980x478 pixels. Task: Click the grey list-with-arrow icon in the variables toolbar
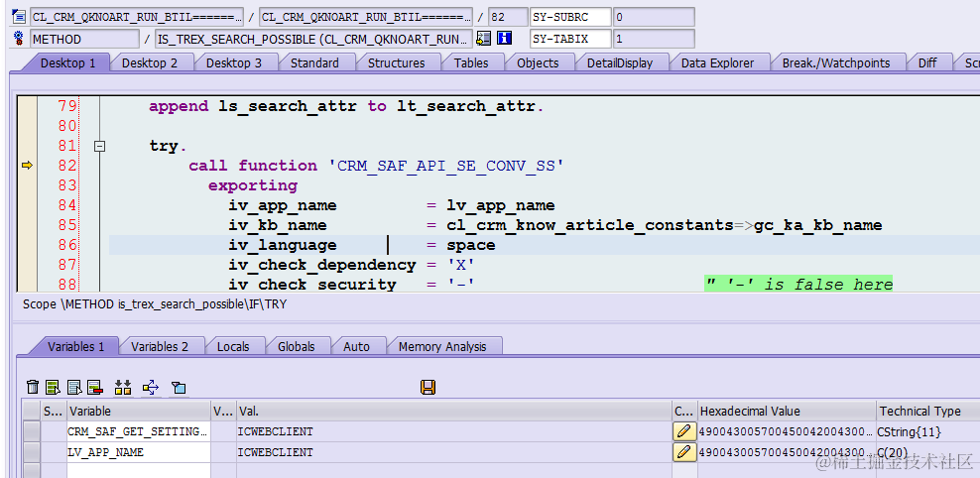(74, 388)
